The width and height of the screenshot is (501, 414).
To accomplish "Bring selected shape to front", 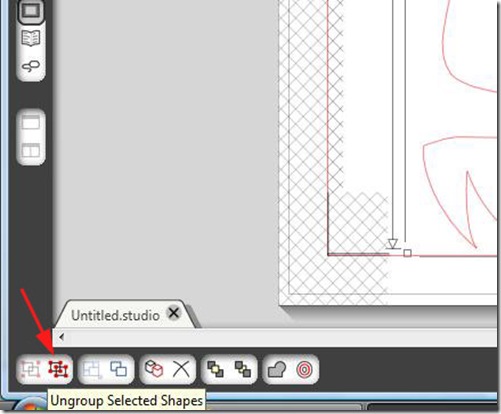I will (215, 369).
